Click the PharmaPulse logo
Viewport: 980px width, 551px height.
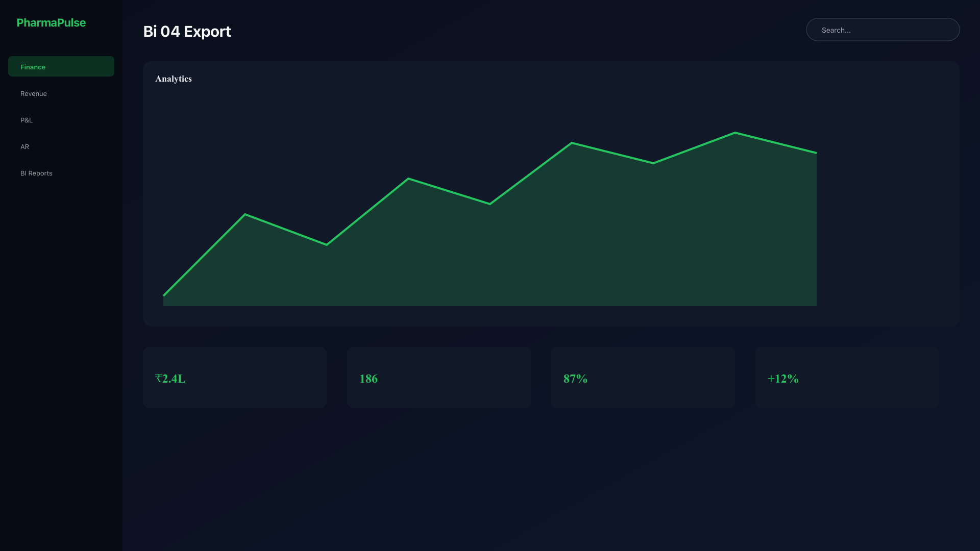[x=51, y=22]
